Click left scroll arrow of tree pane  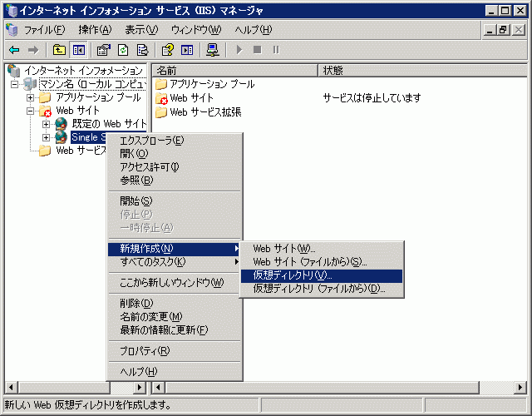(11, 388)
